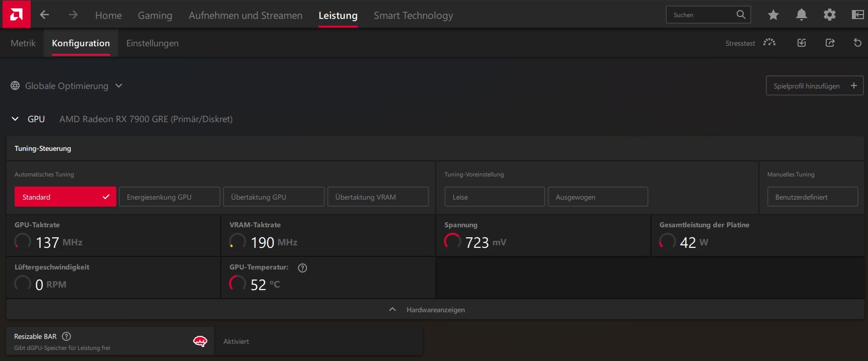The height and width of the screenshot is (361, 868).
Task: Click the GPU temperature gauge
Action: pos(238,284)
